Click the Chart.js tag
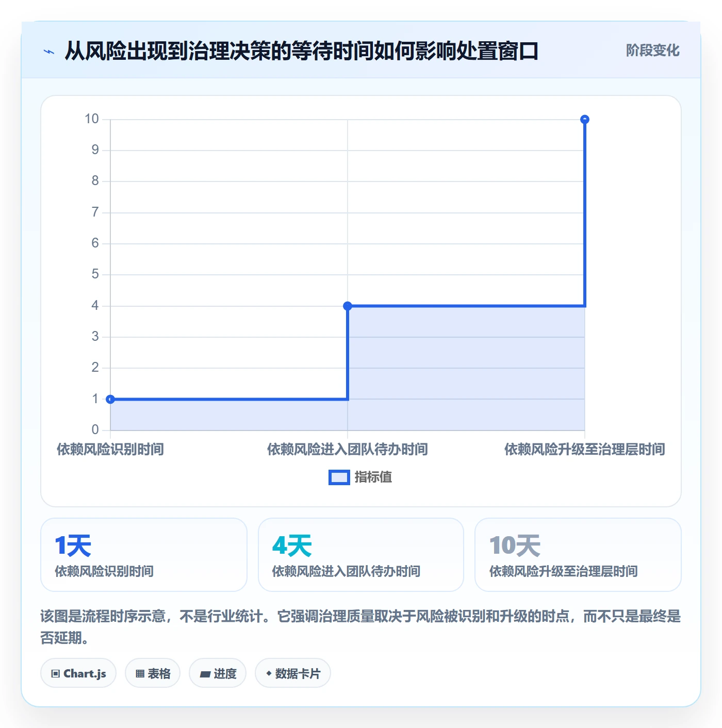 point(78,673)
